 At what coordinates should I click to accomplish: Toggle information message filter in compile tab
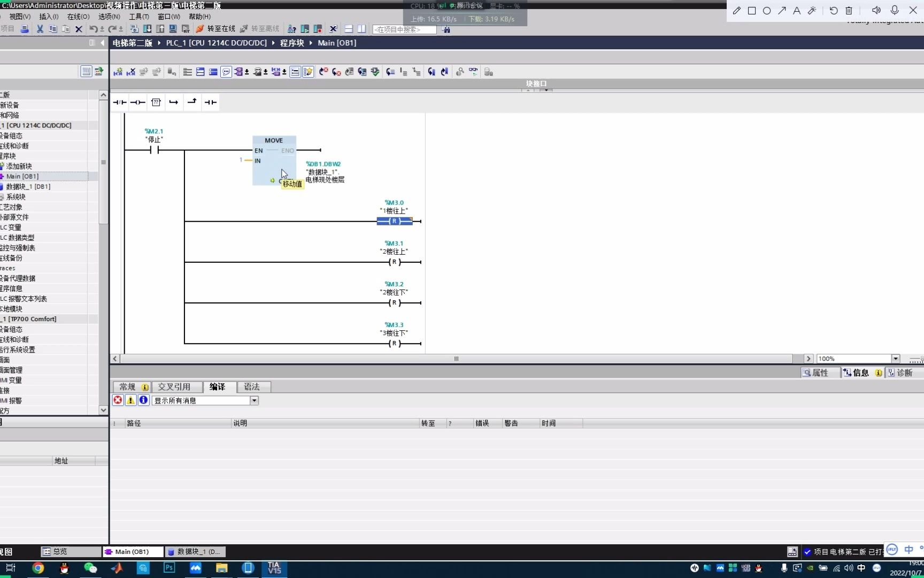[143, 400]
